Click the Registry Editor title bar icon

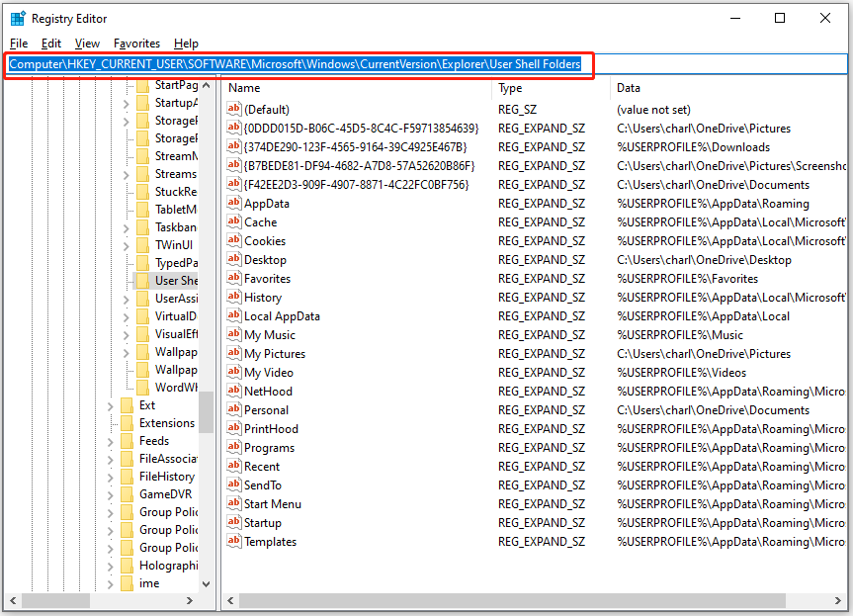click(x=18, y=18)
